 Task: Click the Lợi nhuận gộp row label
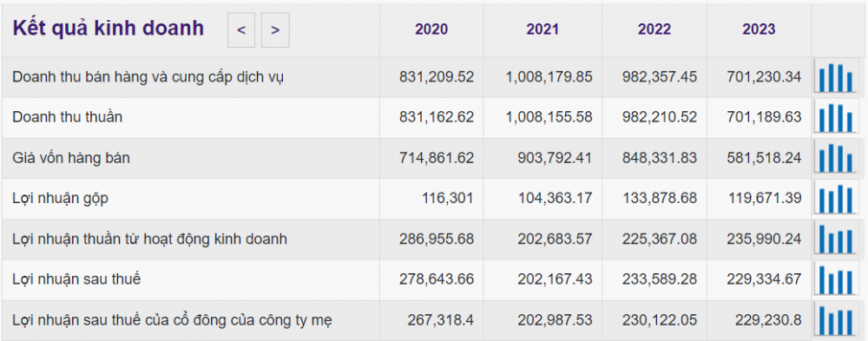(61, 199)
